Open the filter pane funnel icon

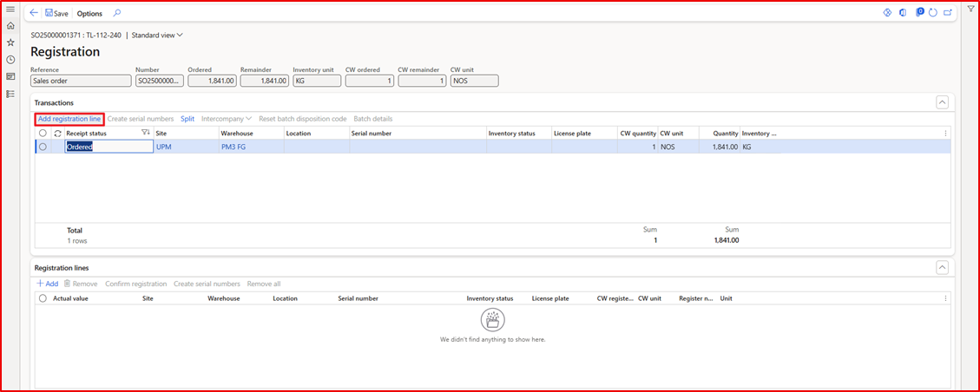pos(970,9)
